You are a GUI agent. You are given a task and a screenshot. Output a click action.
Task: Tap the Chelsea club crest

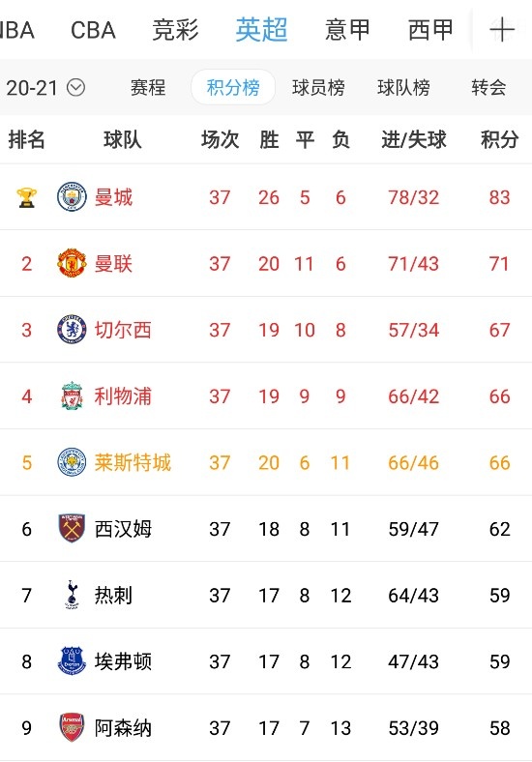[72, 330]
